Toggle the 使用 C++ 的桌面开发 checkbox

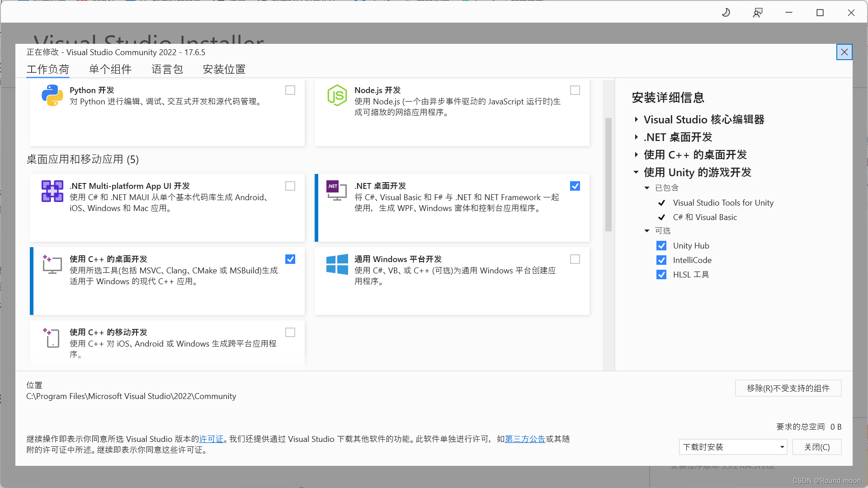point(290,259)
